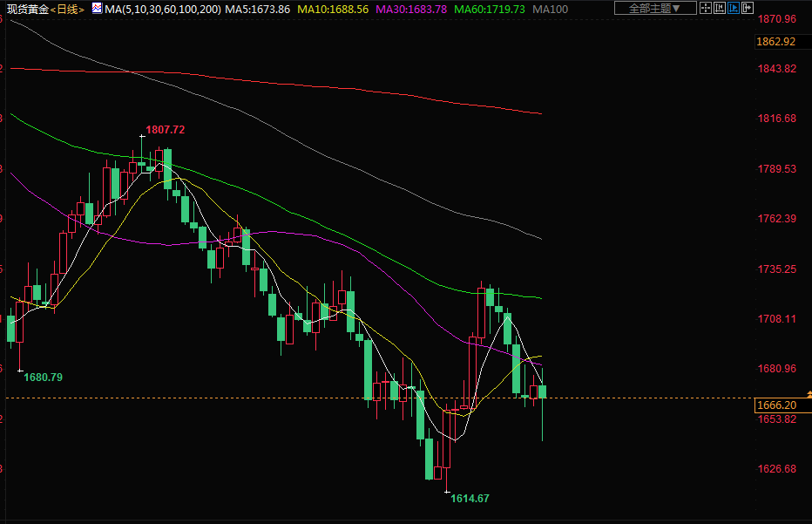Click the 现货黄金 instrument name
The width and height of the screenshot is (812, 524).
[x=27, y=10]
